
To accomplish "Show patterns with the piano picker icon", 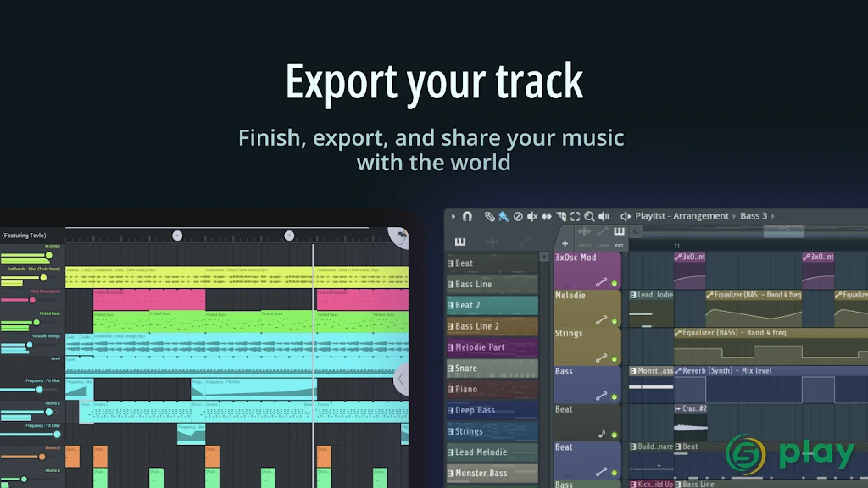I will 460,241.
